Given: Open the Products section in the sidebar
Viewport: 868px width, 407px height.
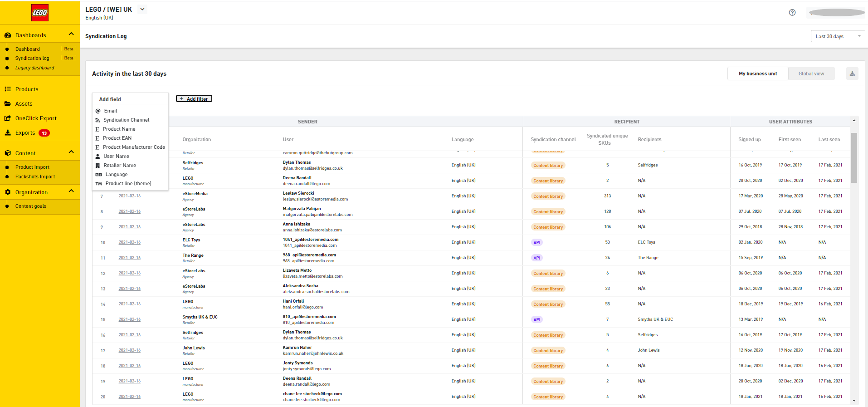Looking at the screenshot, I should click(x=27, y=89).
